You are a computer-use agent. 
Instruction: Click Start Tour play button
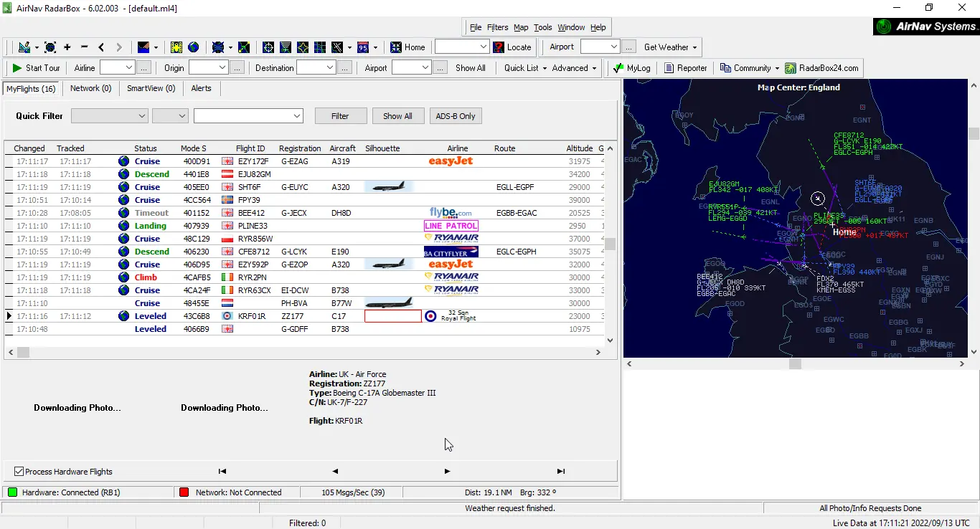[x=36, y=68]
